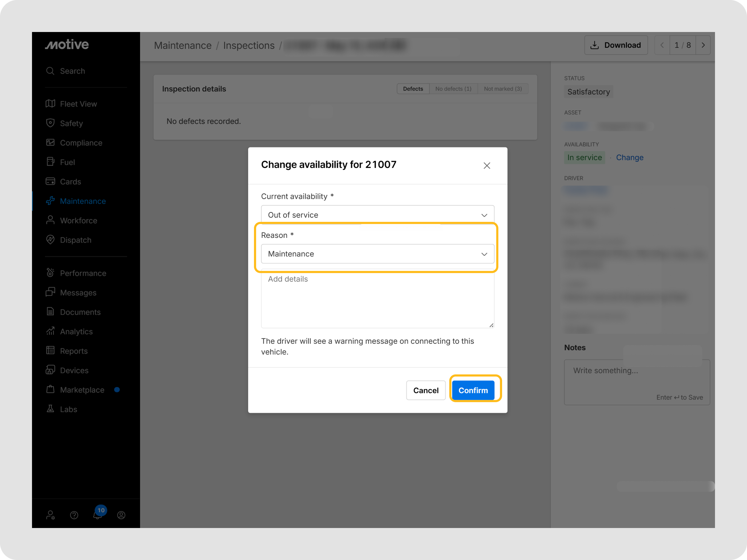747x560 pixels.
Task: Cancel the availability change
Action: [x=426, y=390]
